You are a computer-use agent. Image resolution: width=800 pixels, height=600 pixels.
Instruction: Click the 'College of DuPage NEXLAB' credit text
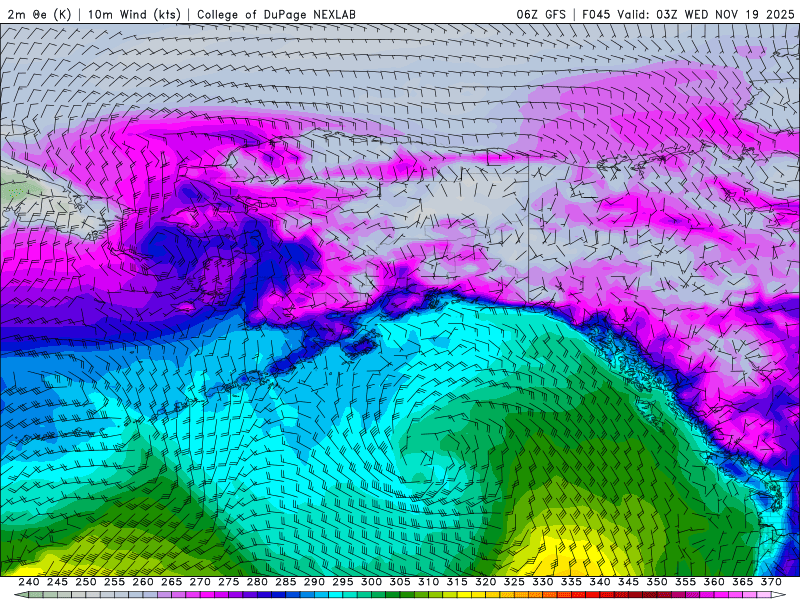click(276, 14)
